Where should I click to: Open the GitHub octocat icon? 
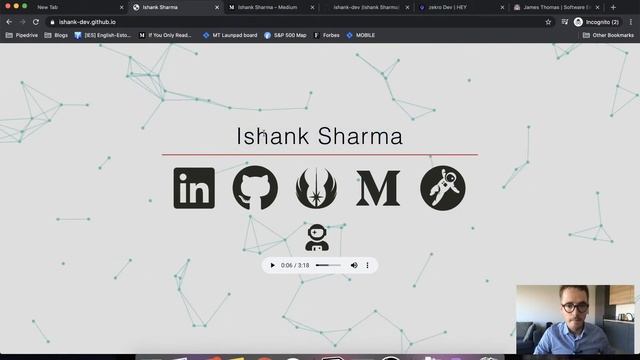(x=255, y=188)
